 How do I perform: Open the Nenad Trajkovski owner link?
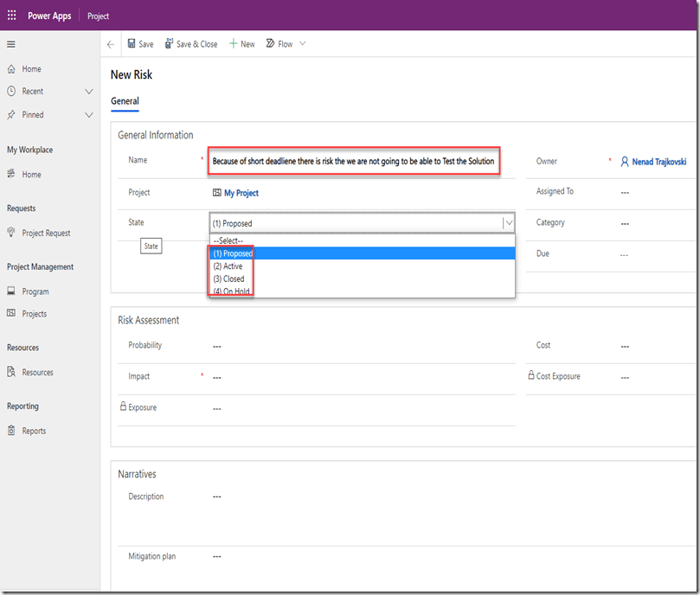tap(658, 162)
